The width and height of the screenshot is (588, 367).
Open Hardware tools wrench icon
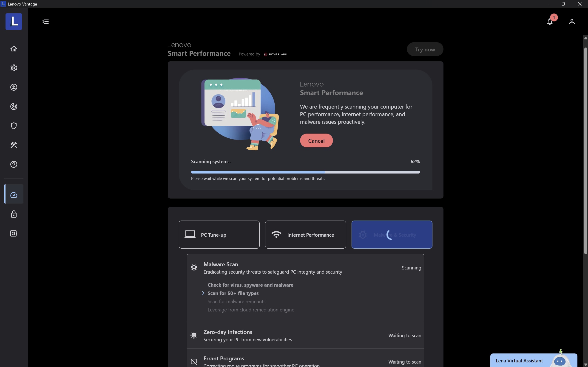[14, 145]
